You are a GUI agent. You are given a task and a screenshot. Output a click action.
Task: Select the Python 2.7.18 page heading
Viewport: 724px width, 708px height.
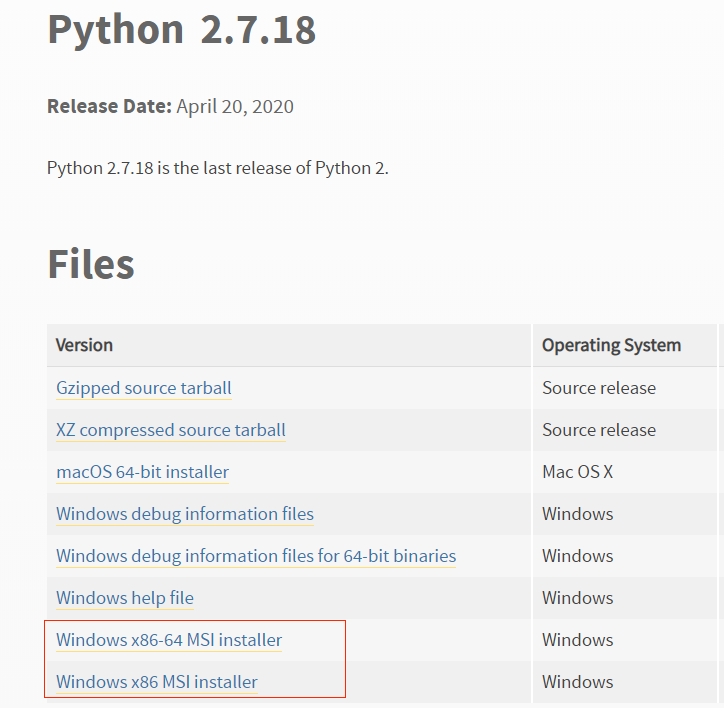182,30
